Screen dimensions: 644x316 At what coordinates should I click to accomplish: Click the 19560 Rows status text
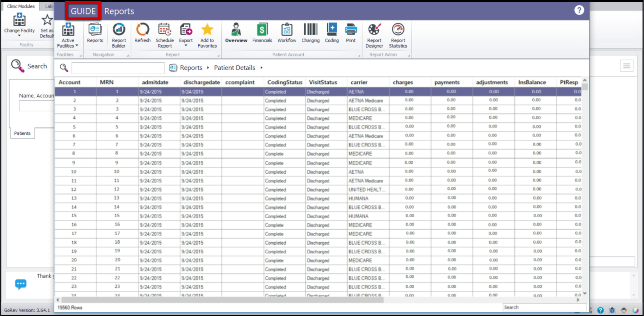tap(70, 307)
